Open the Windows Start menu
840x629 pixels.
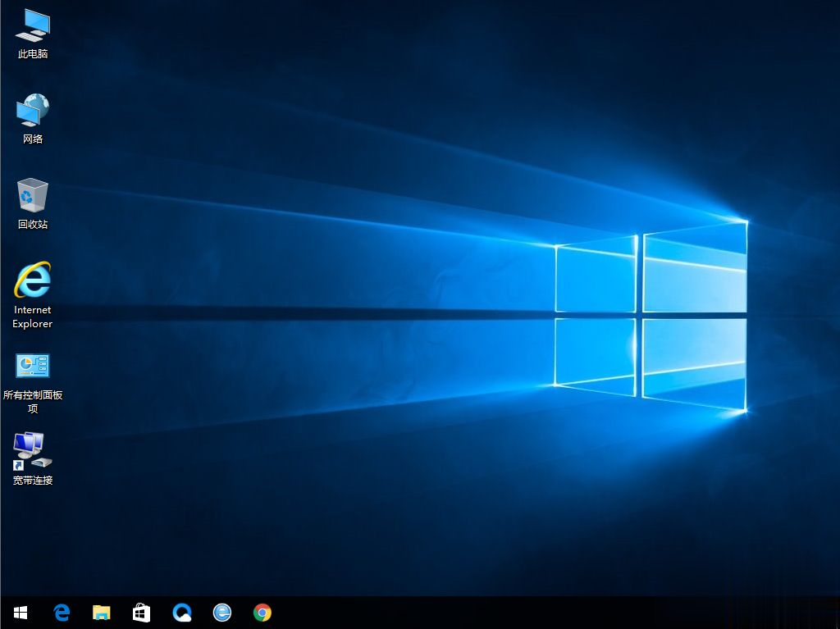point(21,612)
